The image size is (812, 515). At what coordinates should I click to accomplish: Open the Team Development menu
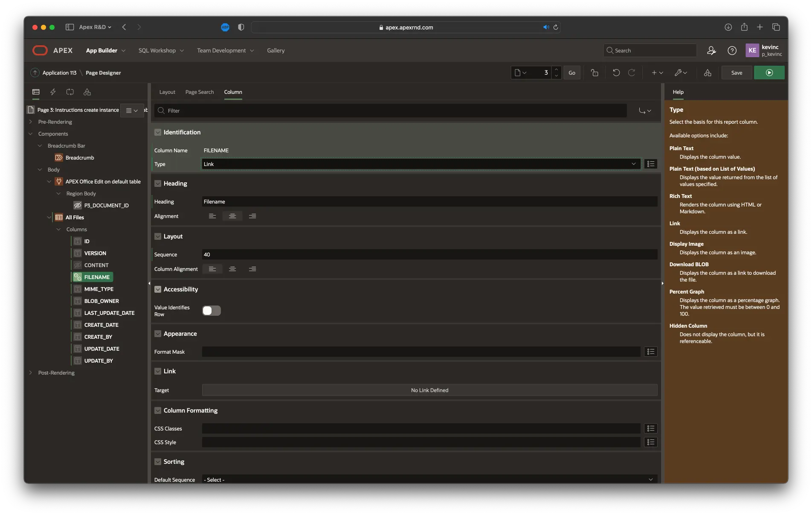pyautogui.click(x=226, y=50)
